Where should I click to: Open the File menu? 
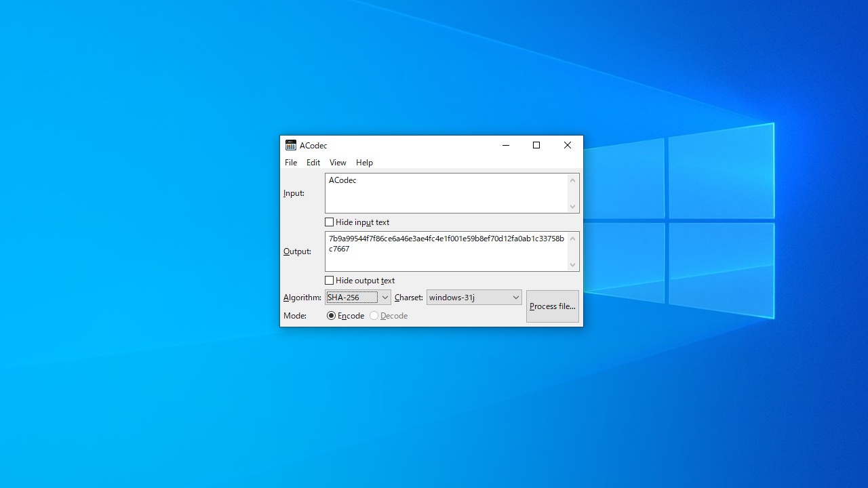291,163
